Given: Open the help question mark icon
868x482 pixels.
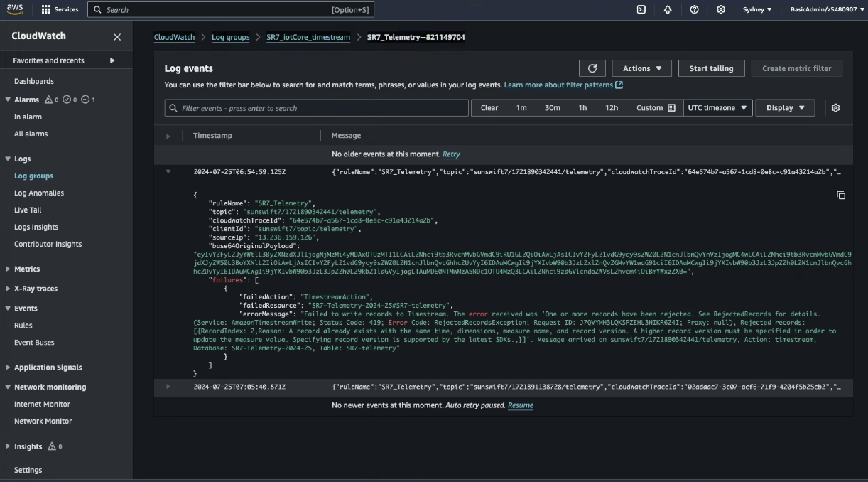Looking at the screenshot, I should coord(694,9).
